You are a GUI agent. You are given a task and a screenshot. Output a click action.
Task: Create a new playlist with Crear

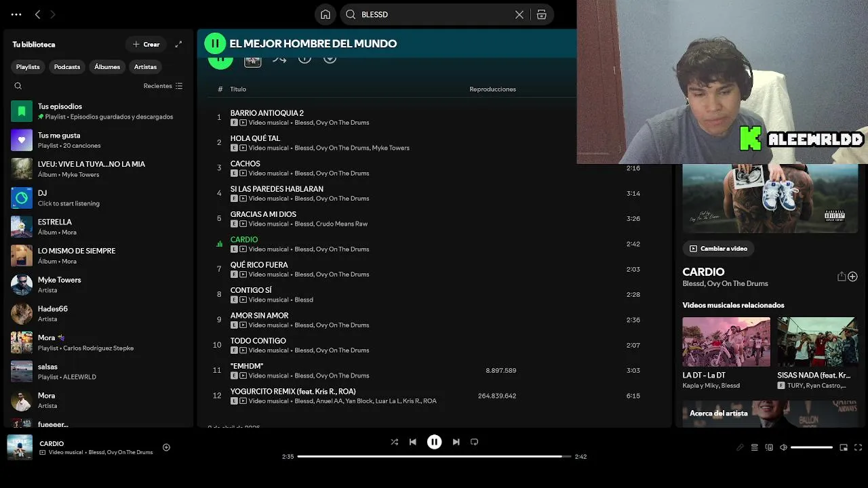pyautogui.click(x=146, y=44)
